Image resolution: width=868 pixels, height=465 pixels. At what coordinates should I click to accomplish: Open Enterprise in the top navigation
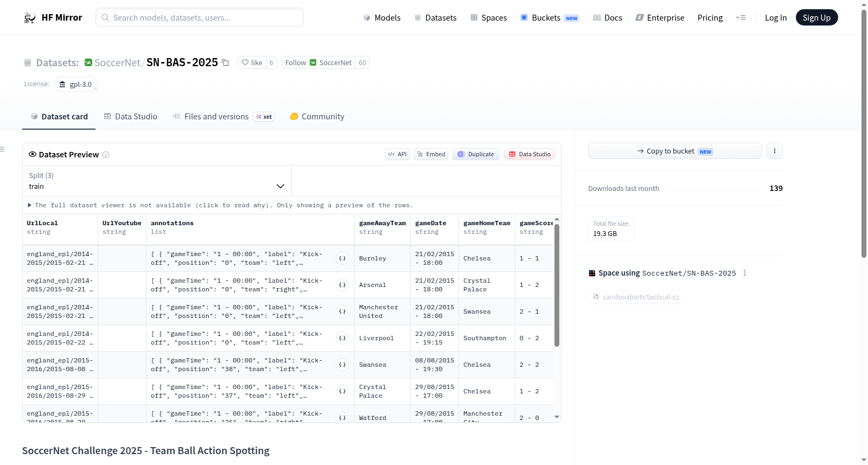(x=660, y=18)
